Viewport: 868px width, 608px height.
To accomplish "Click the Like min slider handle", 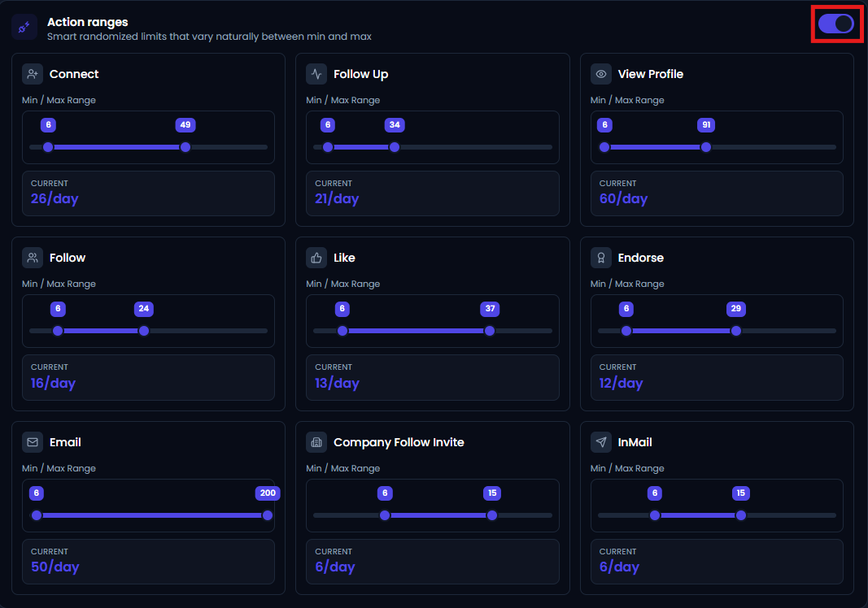I will pos(342,331).
